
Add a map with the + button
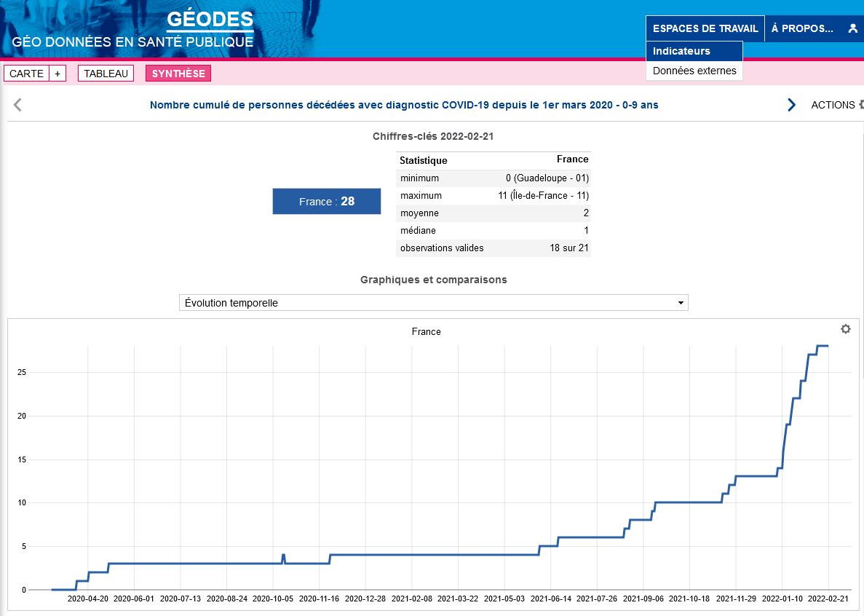click(58, 74)
